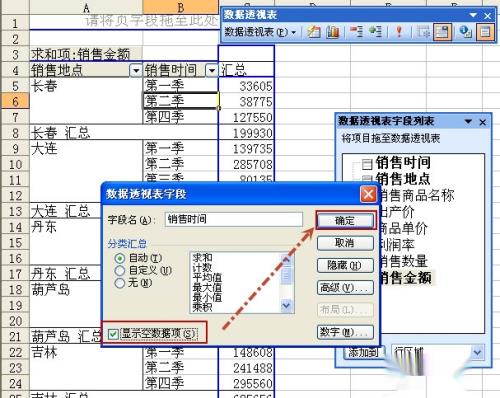This screenshot has width=500, height=398.
Task: Click the Field Settings info icon
Action: (x=465, y=32)
